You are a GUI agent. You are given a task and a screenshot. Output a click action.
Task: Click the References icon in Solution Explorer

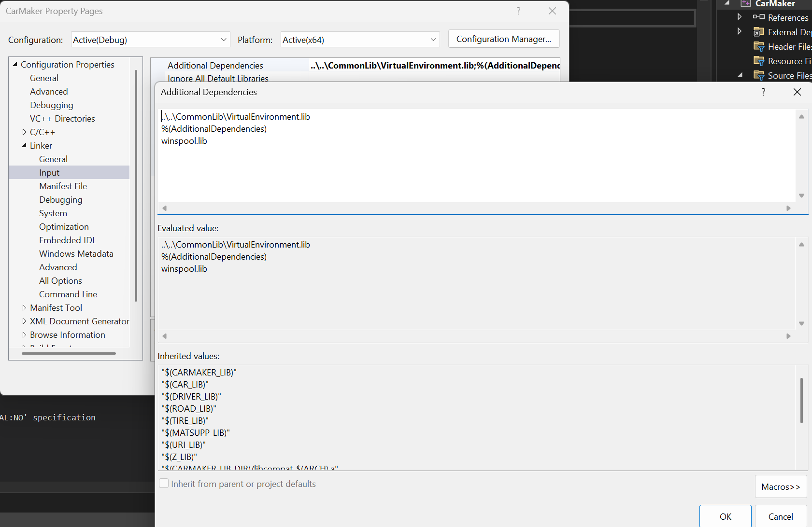click(758, 17)
